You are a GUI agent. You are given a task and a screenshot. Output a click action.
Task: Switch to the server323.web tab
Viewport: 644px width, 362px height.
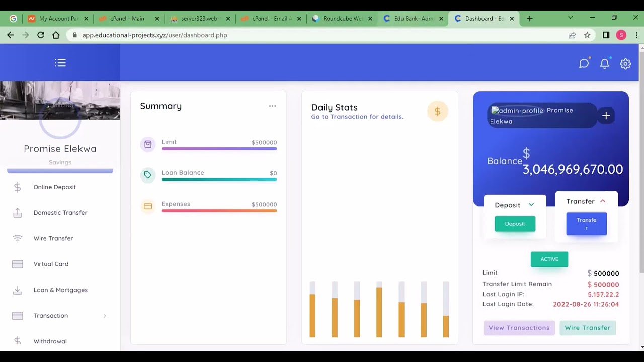click(x=200, y=19)
